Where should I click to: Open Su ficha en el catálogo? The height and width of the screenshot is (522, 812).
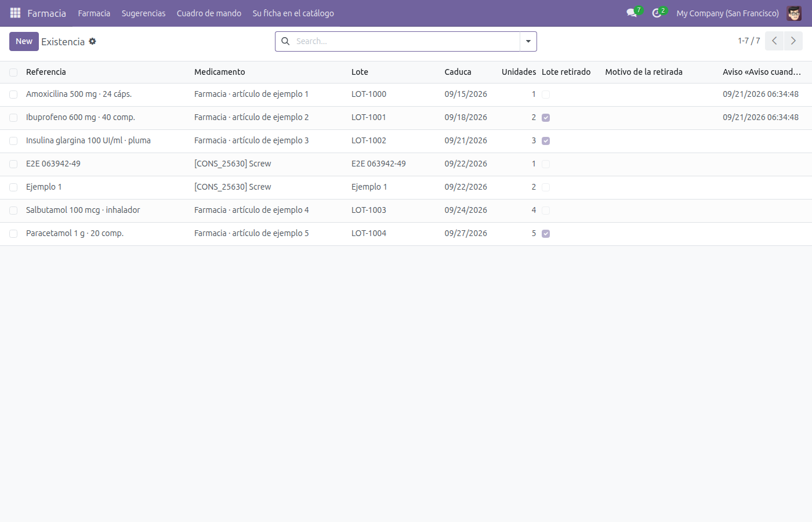click(x=293, y=13)
